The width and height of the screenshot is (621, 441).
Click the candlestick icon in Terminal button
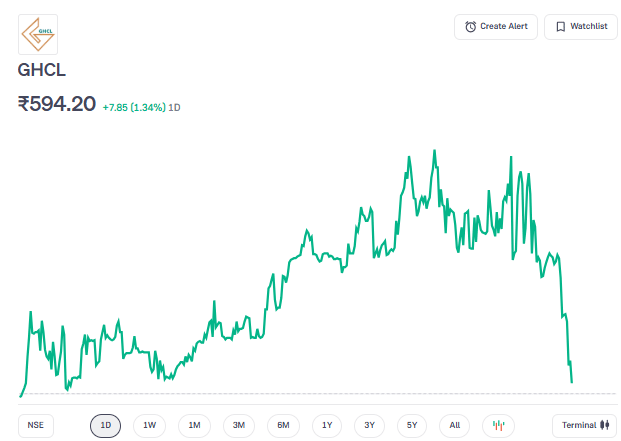click(x=604, y=425)
